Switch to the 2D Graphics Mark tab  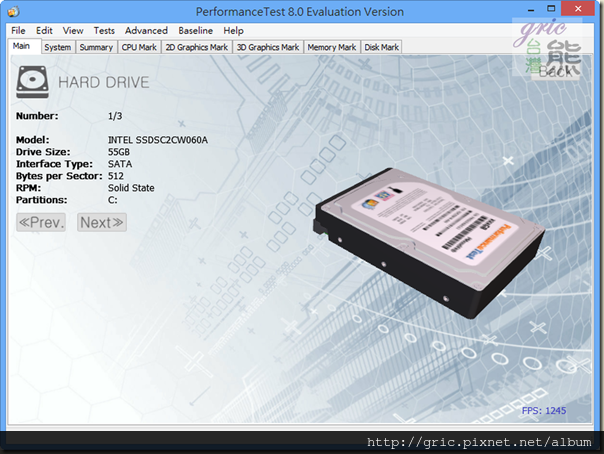click(x=196, y=47)
